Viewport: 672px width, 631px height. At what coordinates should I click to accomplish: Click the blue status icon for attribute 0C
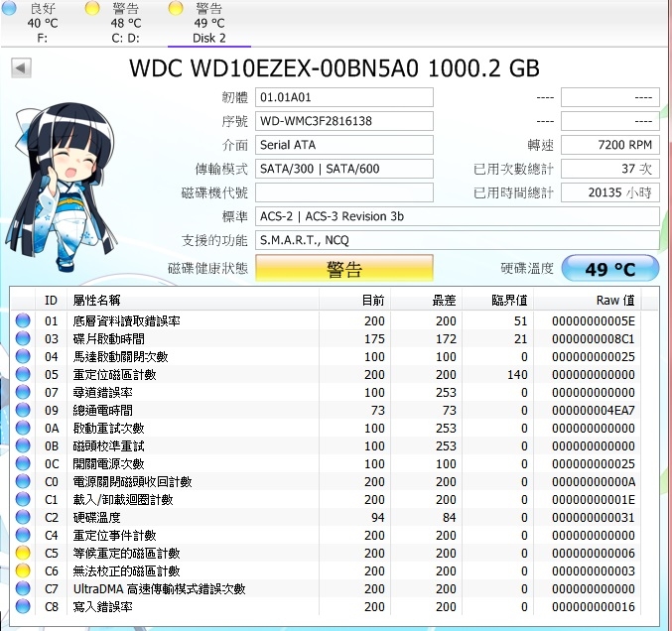[23, 463]
